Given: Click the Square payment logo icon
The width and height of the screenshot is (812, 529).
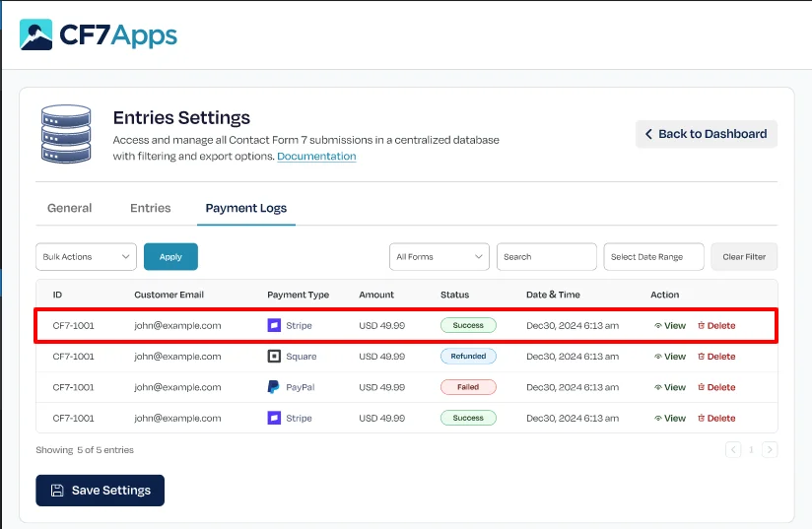Looking at the screenshot, I should click(x=274, y=357).
